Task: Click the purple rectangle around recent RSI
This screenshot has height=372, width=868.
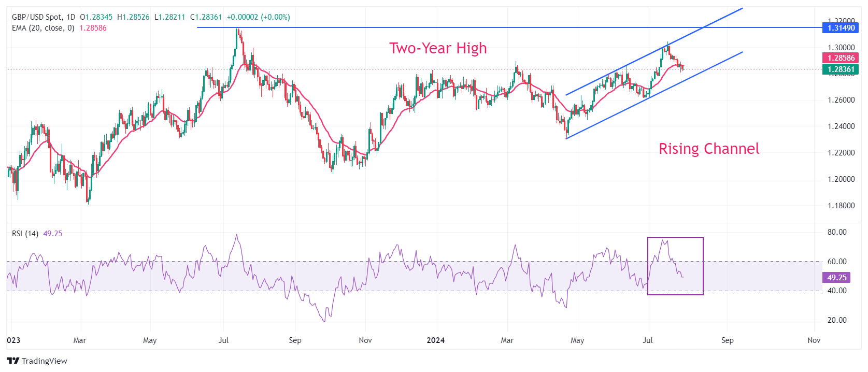Action: (x=675, y=266)
